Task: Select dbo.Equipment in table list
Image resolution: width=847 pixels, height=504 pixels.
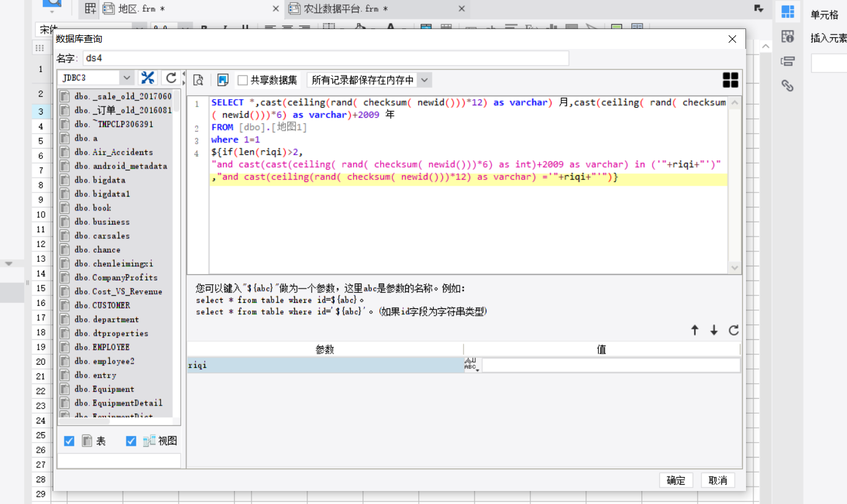Action: (x=104, y=389)
